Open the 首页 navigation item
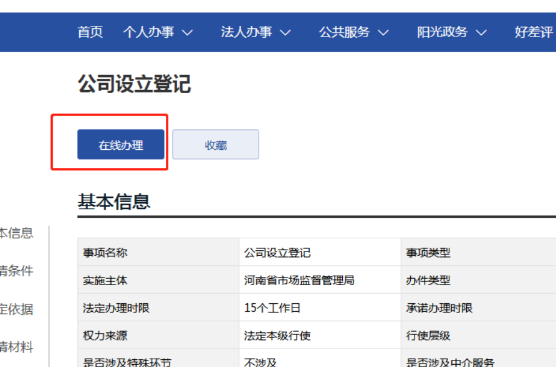Image resolution: width=556 pixels, height=367 pixels. click(x=90, y=32)
